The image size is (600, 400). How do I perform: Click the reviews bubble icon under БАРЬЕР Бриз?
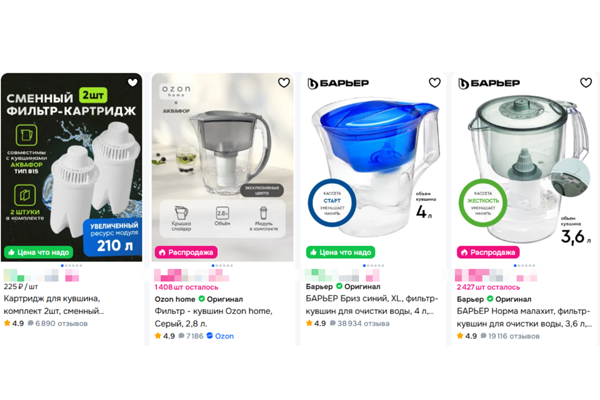click(333, 323)
